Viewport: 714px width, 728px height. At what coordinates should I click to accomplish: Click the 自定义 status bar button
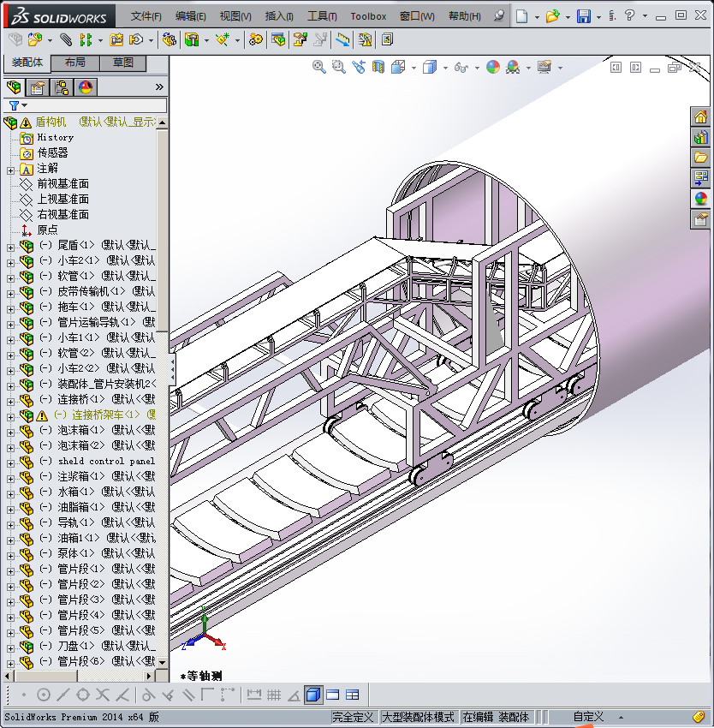[x=588, y=717]
